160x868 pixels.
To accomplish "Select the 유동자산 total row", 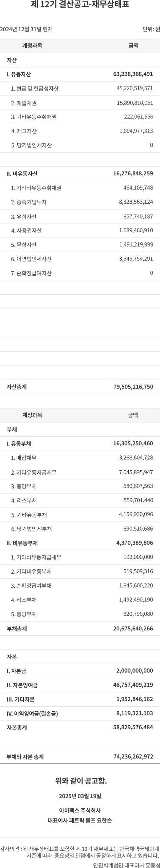I will coord(80,74).
